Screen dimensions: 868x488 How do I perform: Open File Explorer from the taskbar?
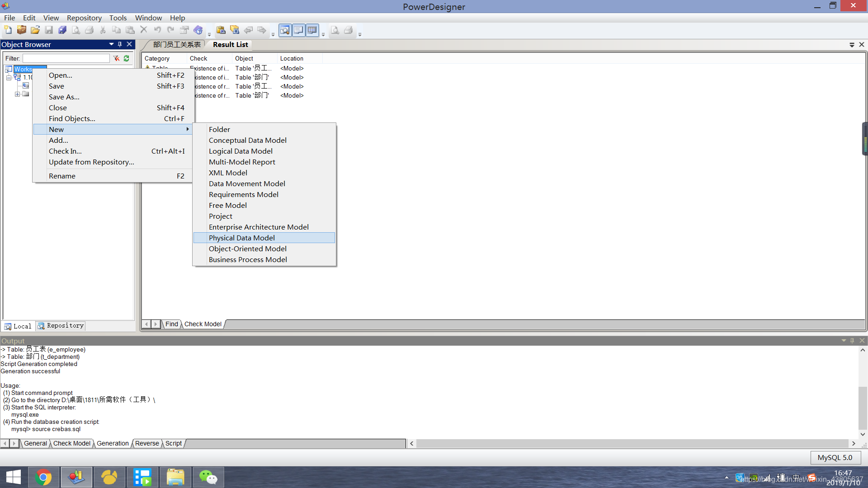(175, 477)
